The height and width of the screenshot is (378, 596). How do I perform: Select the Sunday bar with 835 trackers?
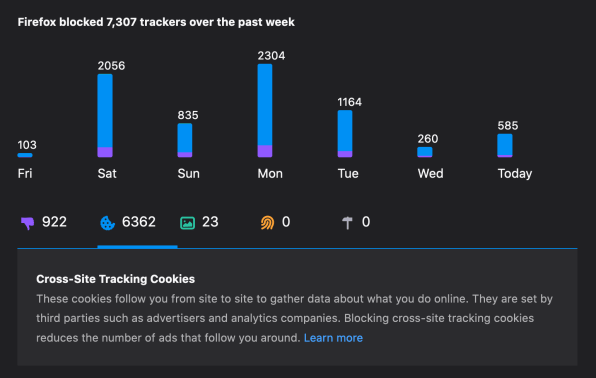pyautogui.click(x=185, y=140)
